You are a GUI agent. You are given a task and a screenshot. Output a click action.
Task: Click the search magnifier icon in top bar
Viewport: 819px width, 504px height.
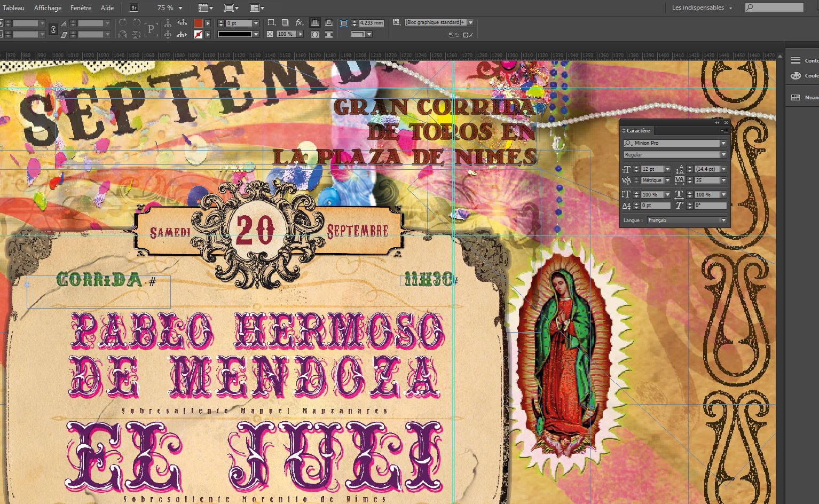tap(750, 7)
